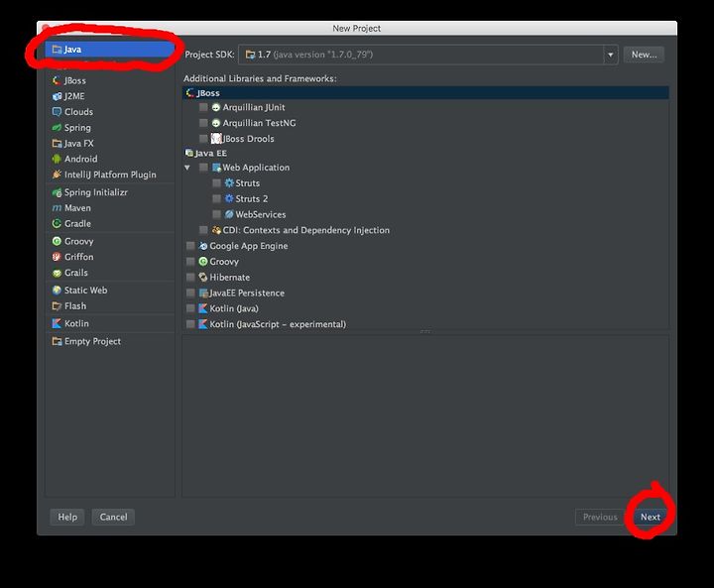The width and height of the screenshot is (714, 588).
Task: Click the Web Application icon
Action: click(x=216, y=168)
